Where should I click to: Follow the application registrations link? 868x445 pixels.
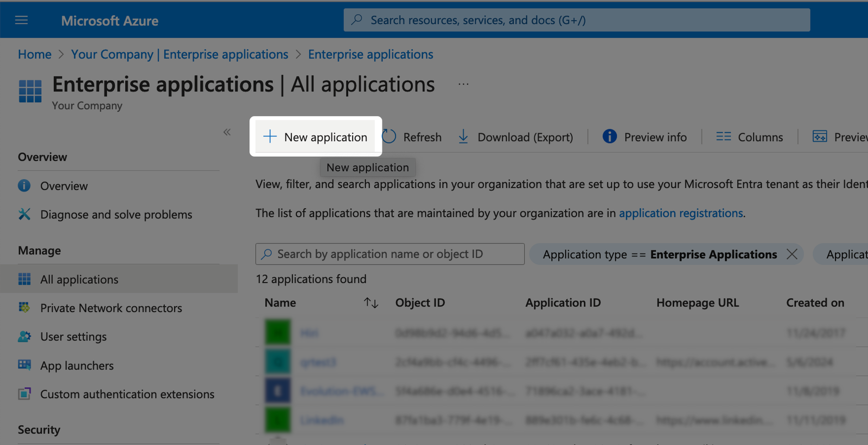(681, 213)
